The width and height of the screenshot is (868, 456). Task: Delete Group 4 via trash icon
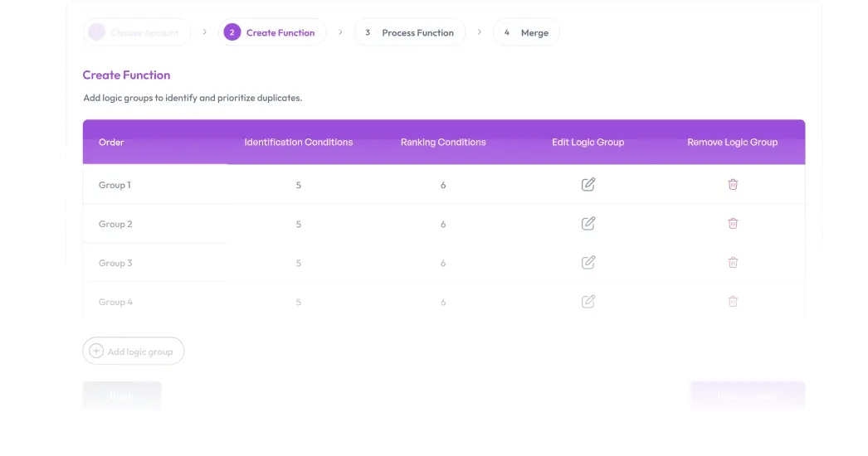(733, 302)
